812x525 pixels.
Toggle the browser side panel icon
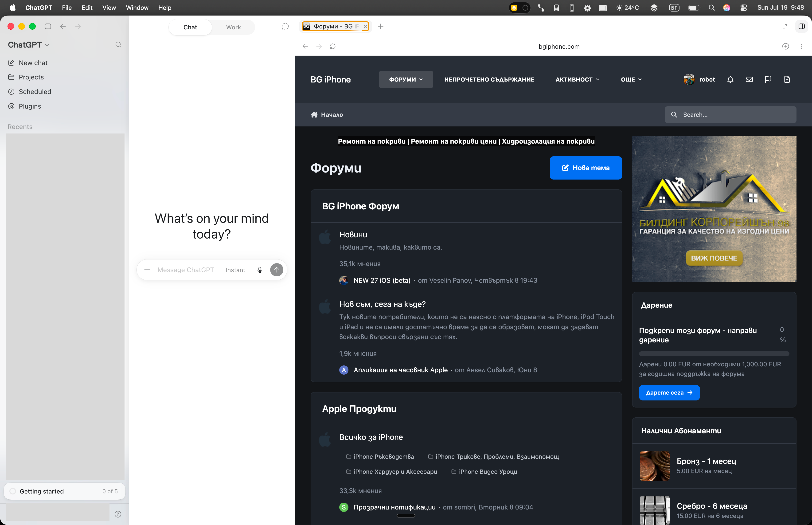[x=801, y=26]
